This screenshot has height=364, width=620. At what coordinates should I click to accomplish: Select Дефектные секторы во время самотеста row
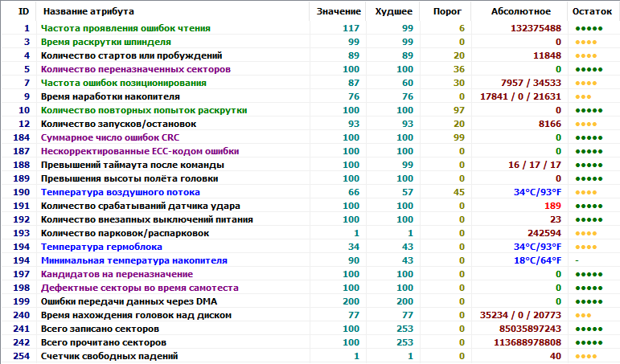point(310,288)
